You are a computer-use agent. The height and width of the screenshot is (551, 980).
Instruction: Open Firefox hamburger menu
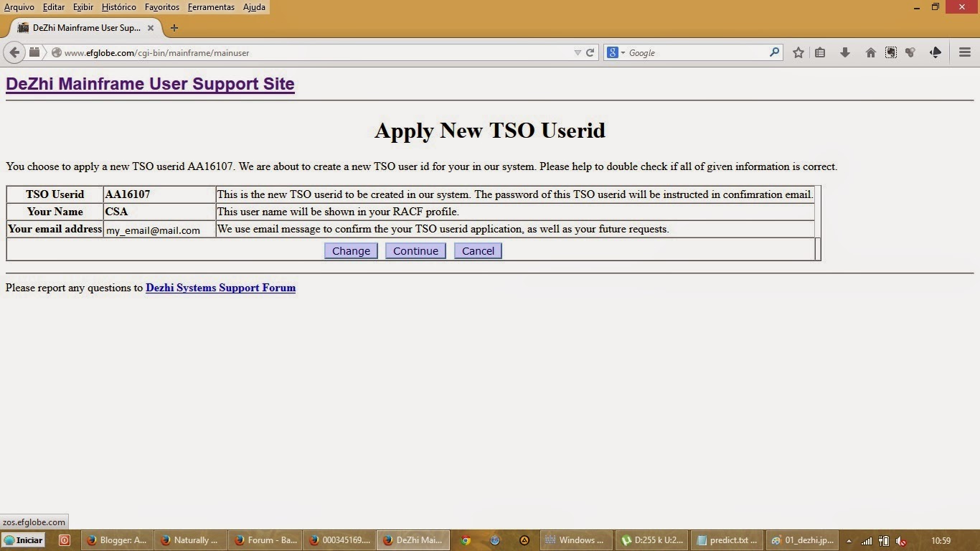pos(964,52)
